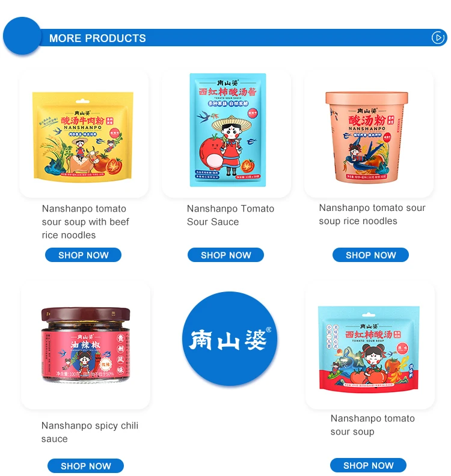Open the yellow beef rice noodles package image
The image size is (451, 476).
click(x=83, y=137)
